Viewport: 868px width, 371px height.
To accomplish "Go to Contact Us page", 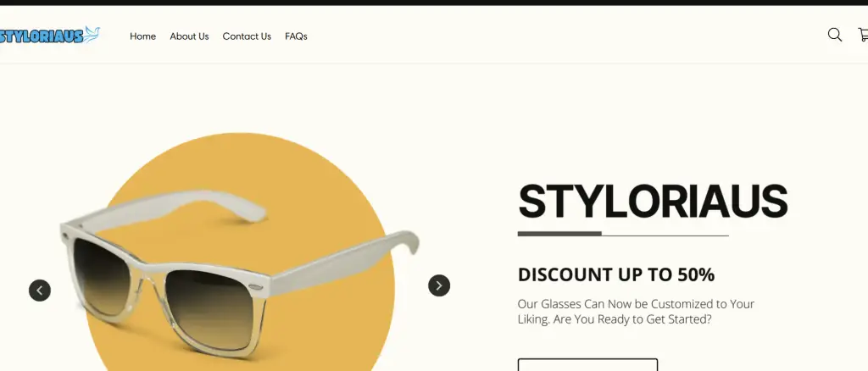I will pyautogui.click(x=247, y=36).
